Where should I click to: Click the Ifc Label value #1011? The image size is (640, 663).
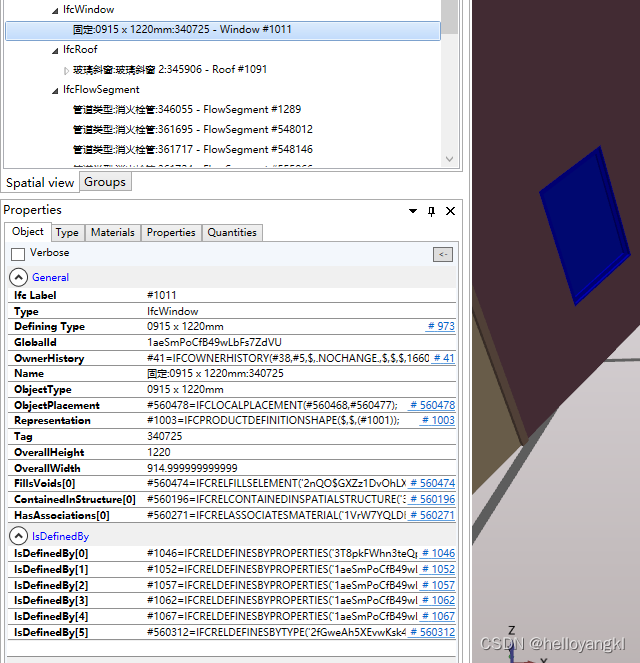click(x=161, y=295)
